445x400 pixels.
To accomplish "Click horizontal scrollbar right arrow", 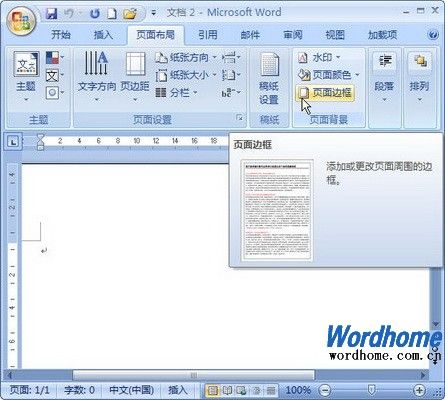I will (x=423, y=375).
